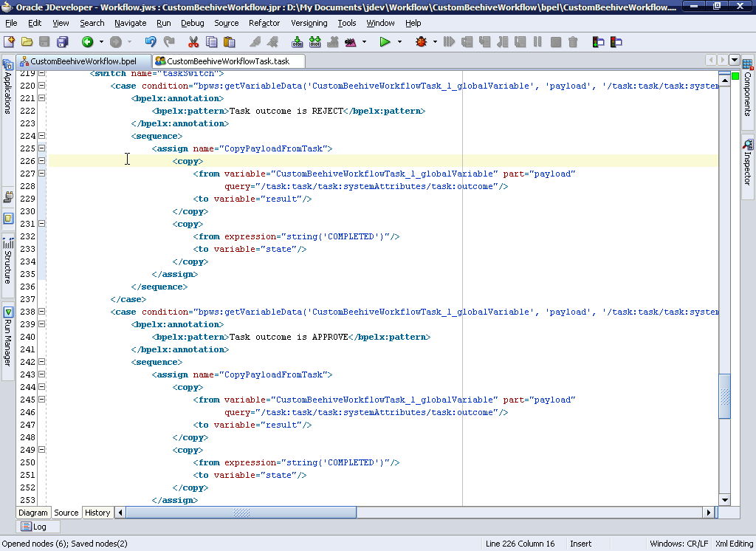This screenshot has height=551, width=756.
Task: Click the Make (compile) toolbar icon
Action: [298, 42]
